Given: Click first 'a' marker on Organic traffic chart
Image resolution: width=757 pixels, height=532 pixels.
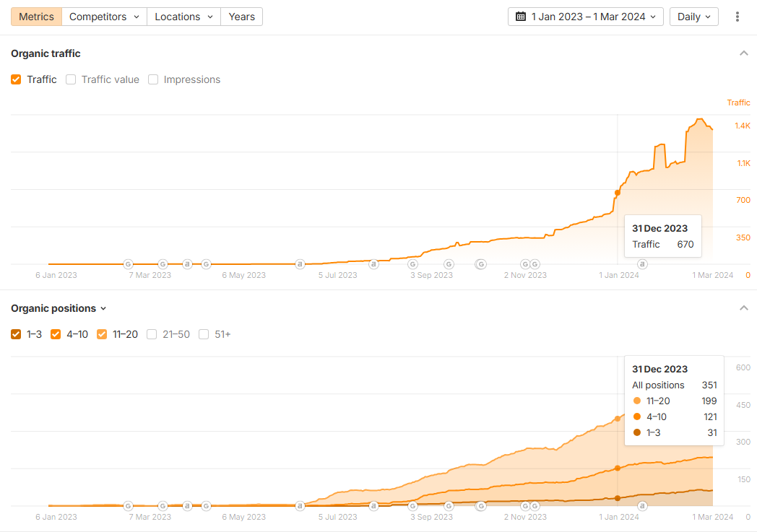Looking at the screenshot, I should (187, 263).
